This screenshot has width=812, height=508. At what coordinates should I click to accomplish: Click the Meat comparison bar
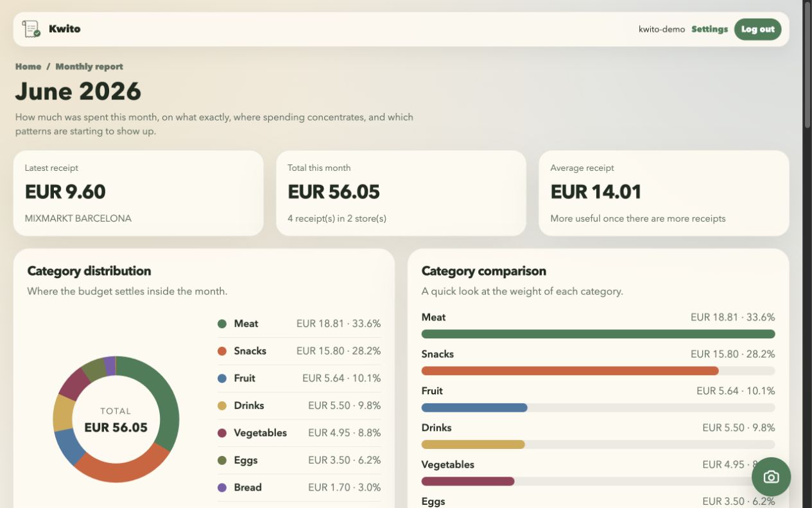click(x=598, y=334)
